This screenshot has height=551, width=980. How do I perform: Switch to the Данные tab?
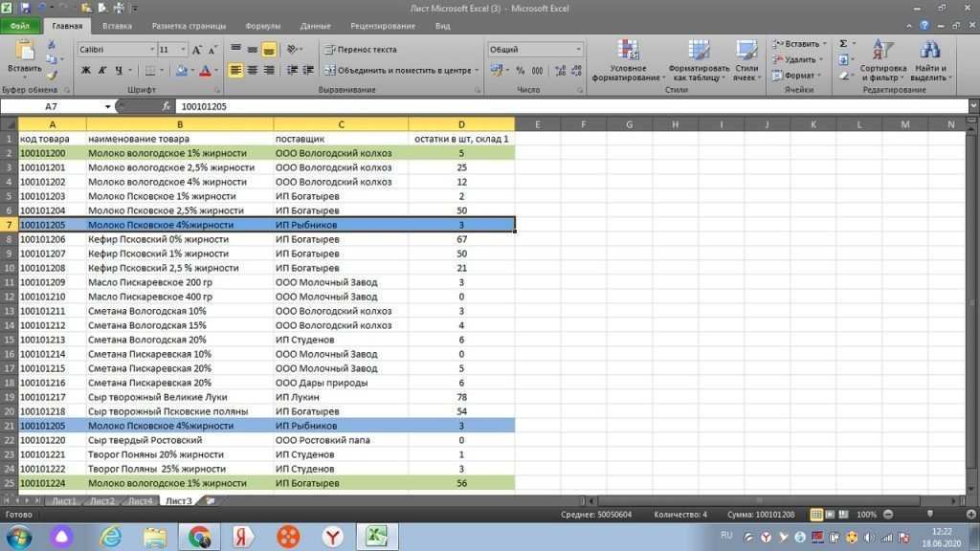click(x=315, y=26)
